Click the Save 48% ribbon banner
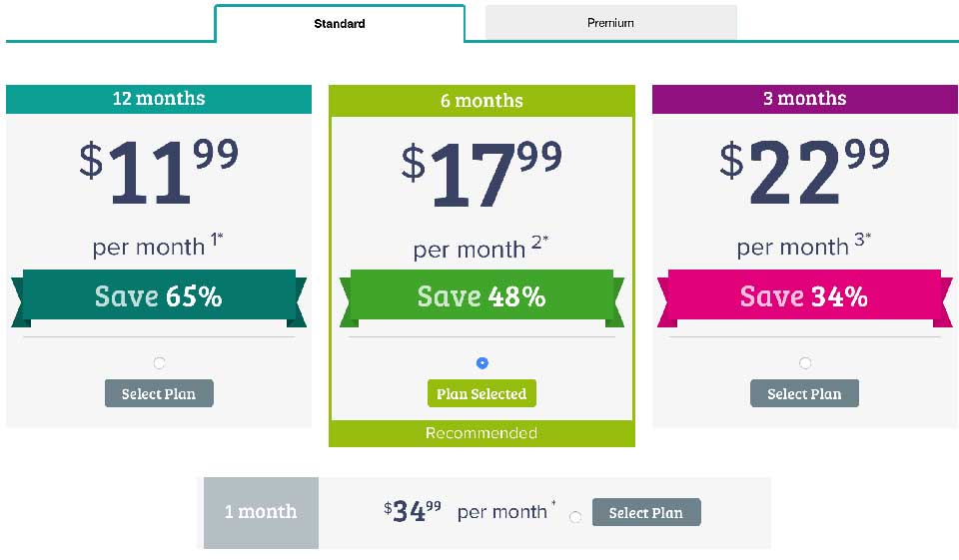 (x=481, y=296)
